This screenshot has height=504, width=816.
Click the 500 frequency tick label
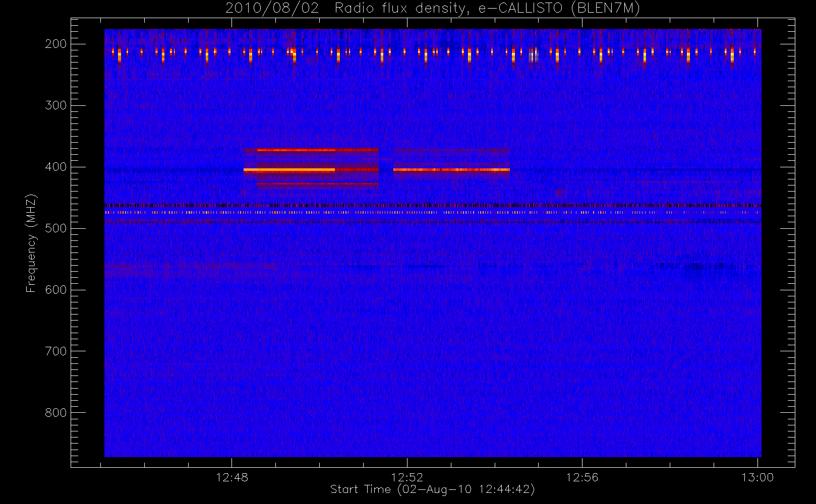(x=56, y=228)
